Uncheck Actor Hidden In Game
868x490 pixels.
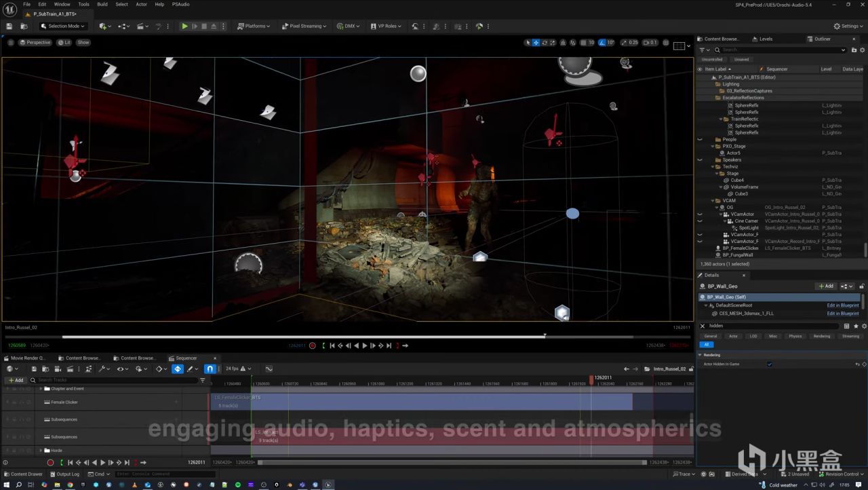pos(769,364)
